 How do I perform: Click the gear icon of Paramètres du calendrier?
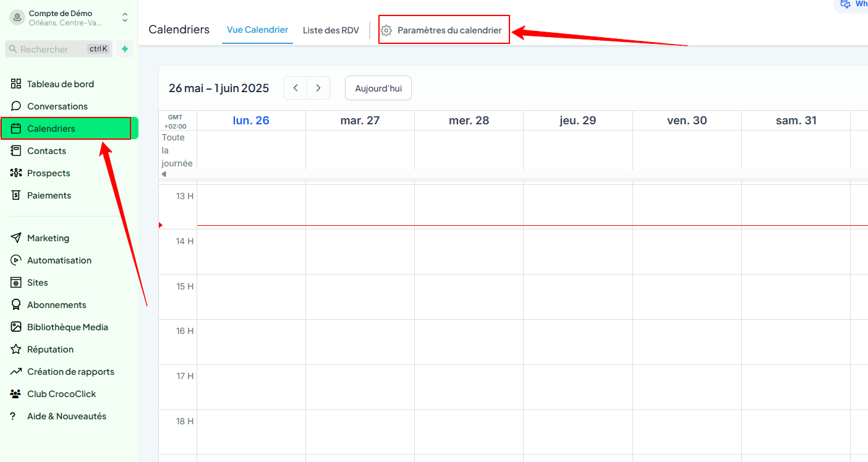click(386, 30)
